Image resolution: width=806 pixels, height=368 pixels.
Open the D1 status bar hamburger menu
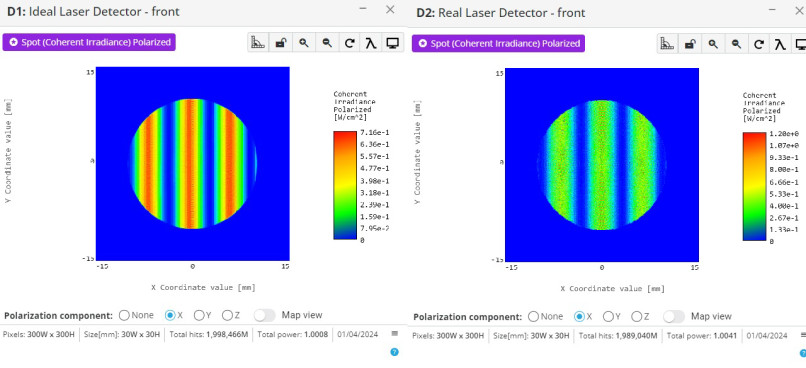point(395,334)
